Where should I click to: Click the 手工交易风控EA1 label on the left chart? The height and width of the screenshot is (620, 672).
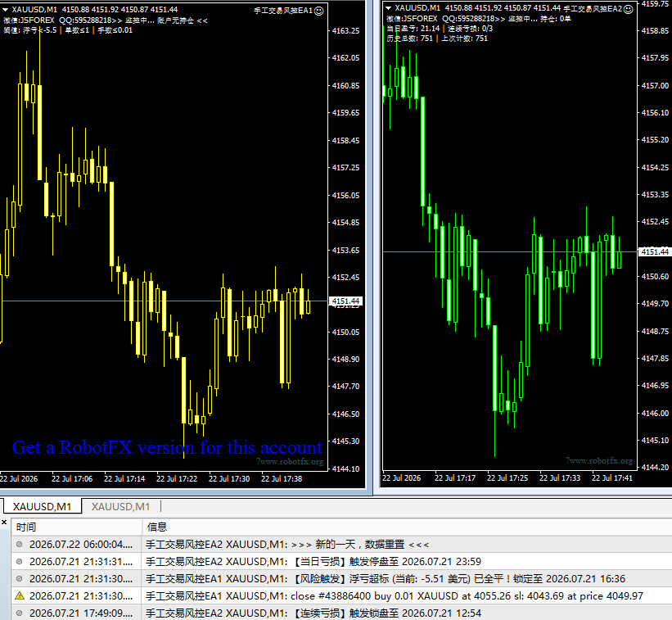[283, 11]
